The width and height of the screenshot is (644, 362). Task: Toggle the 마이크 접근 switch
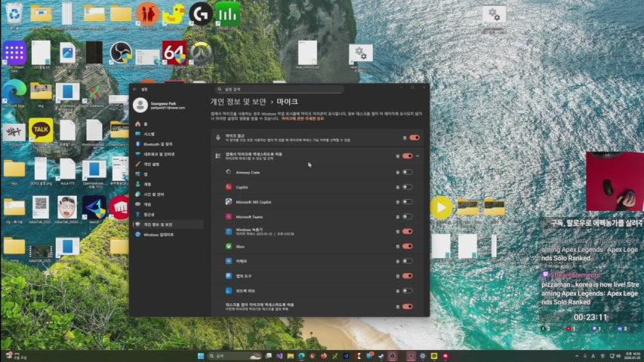point(414,138)
